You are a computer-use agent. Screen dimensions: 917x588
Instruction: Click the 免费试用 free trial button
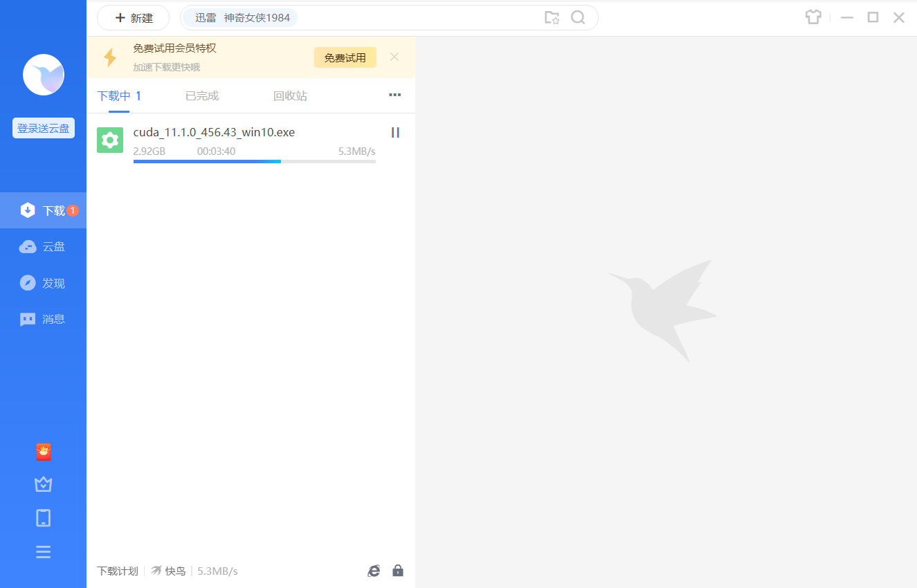345,57
